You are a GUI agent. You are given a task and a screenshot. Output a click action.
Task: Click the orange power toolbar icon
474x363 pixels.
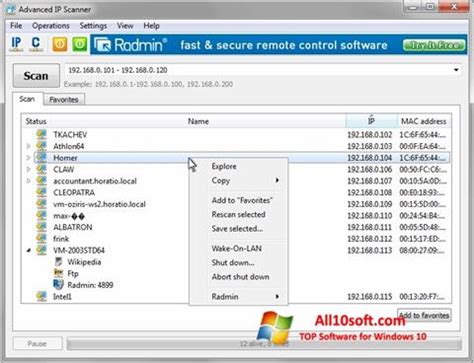(x=60, y=44)
